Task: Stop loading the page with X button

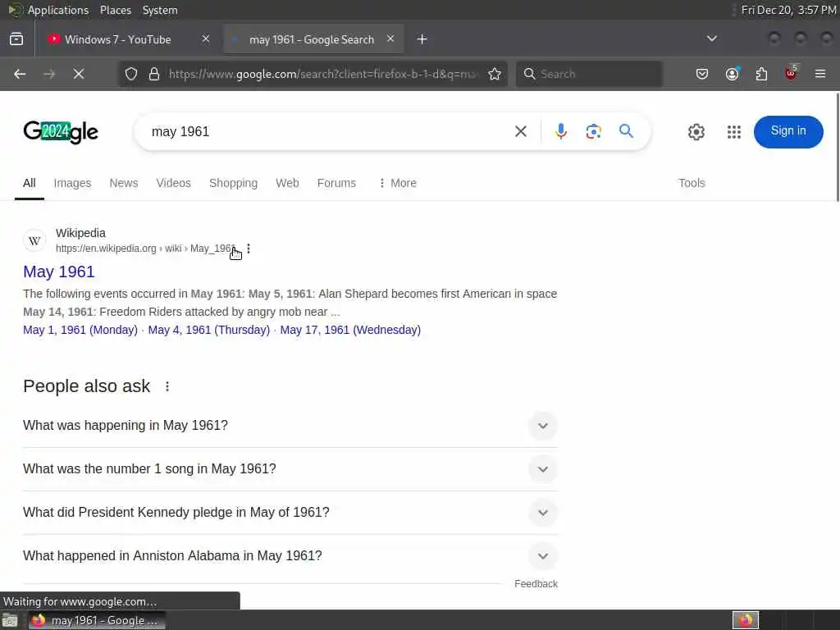Action: tap(79, 74)
